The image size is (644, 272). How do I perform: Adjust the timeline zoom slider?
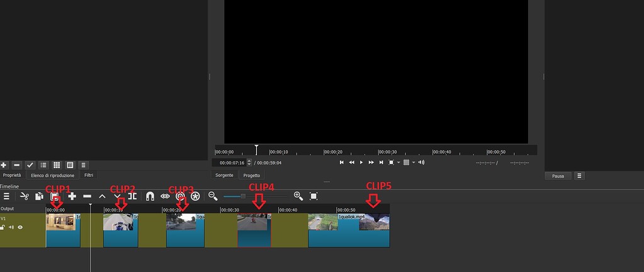coord(243,196)
